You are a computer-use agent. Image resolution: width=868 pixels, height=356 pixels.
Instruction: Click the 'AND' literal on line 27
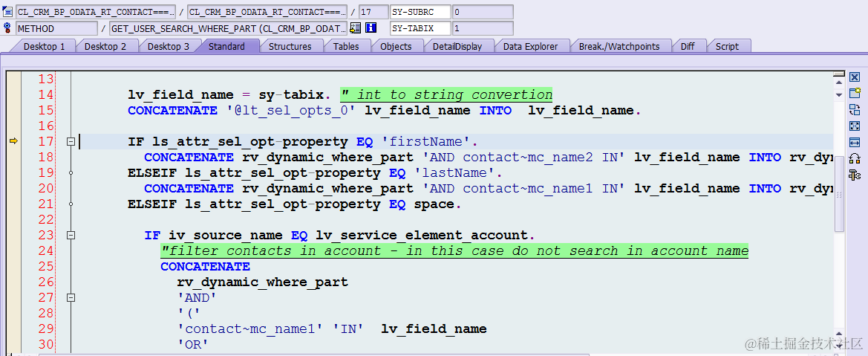(x=197, y=298)
